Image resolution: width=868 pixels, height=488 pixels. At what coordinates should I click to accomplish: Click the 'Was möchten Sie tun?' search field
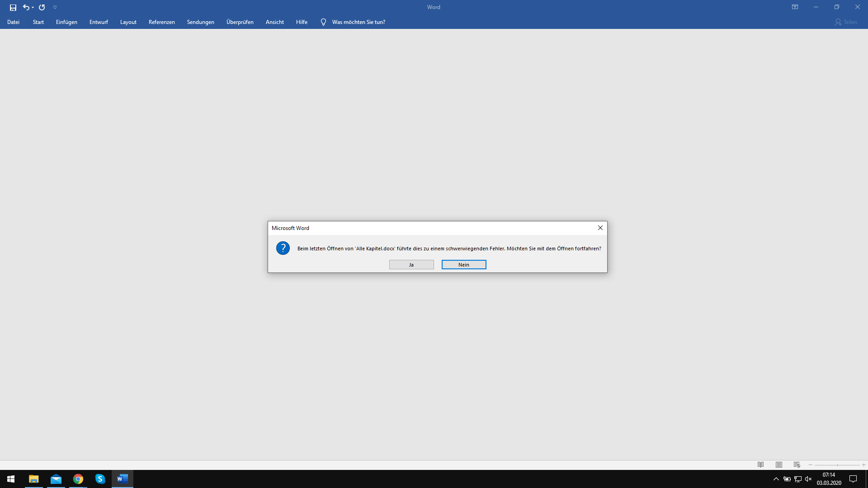(x=359, y=22)
